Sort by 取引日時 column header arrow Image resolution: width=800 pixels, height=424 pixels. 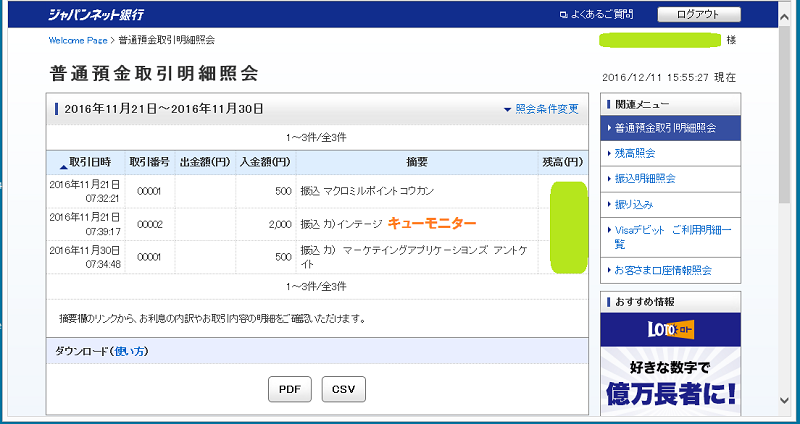[x=66, y=163]
